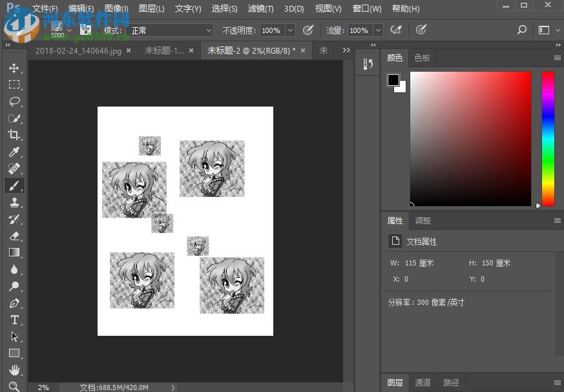
Task: Open the blend mode dropdown showing 正常
Action: (170, 30)
